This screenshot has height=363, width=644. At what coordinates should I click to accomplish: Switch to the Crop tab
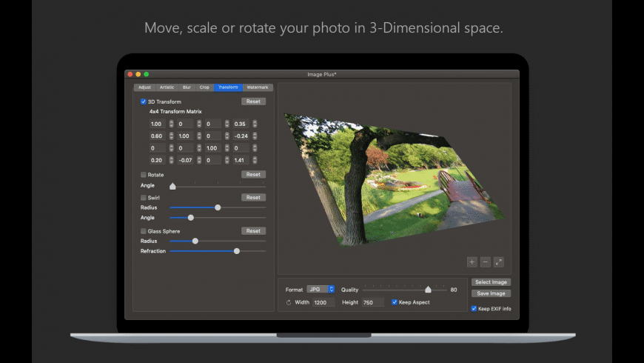(204, 87)
